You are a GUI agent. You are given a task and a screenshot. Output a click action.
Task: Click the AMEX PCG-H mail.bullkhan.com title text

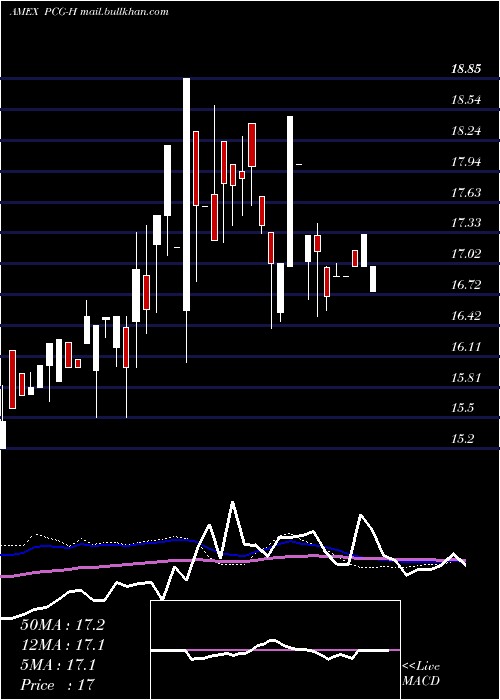coord(89,12)
